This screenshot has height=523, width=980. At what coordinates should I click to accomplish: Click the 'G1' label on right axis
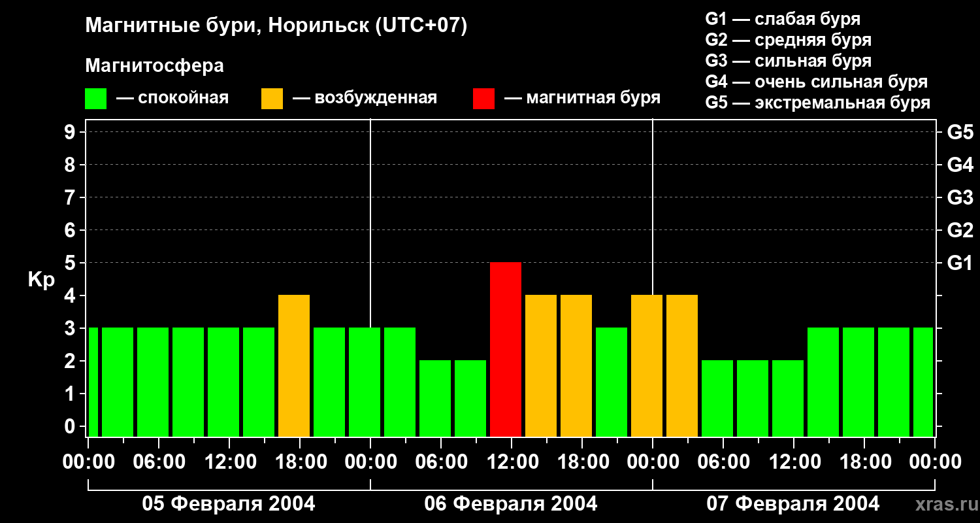[960, 263]
